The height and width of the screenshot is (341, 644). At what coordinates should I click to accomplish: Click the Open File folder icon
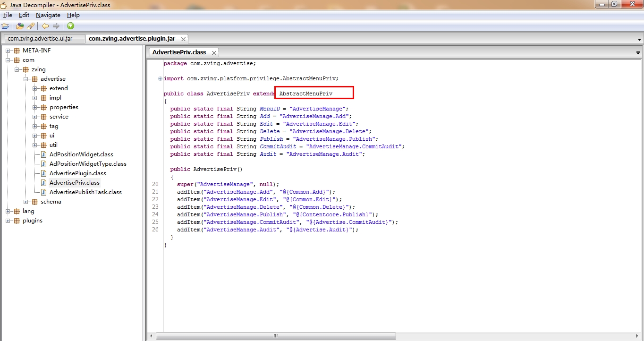[x=5, y=26]
